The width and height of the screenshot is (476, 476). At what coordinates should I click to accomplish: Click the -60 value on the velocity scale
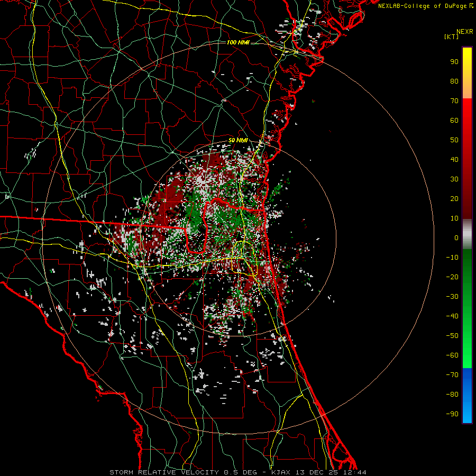(452, 355)
